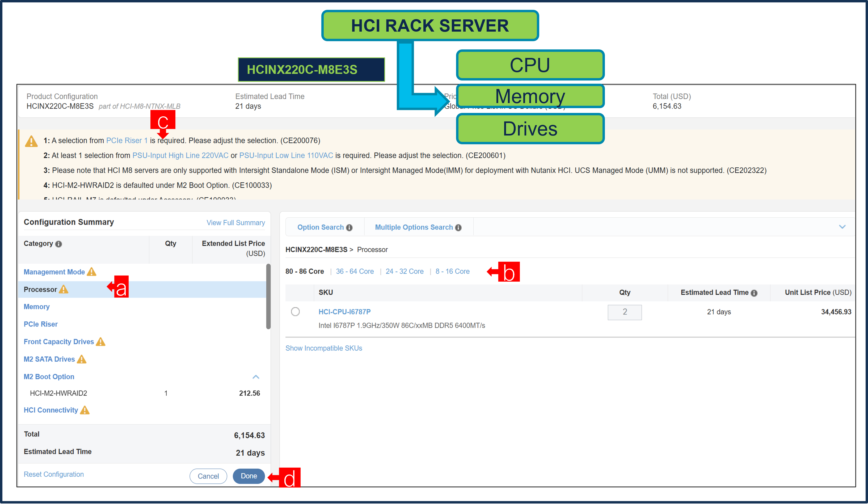This screenshot has width=868, height=504.
Task: Open View Full Summary
Action: (x=235, y=222)
